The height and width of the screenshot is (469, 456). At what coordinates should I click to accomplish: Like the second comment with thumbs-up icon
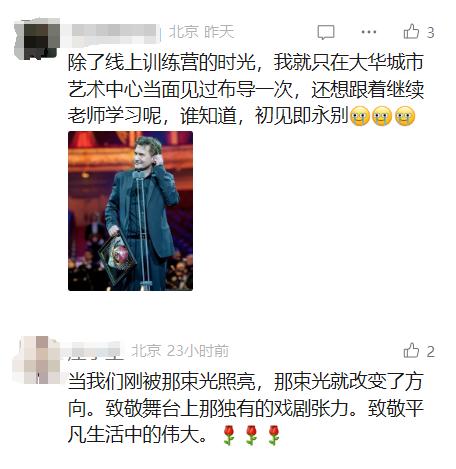point(411,351)
